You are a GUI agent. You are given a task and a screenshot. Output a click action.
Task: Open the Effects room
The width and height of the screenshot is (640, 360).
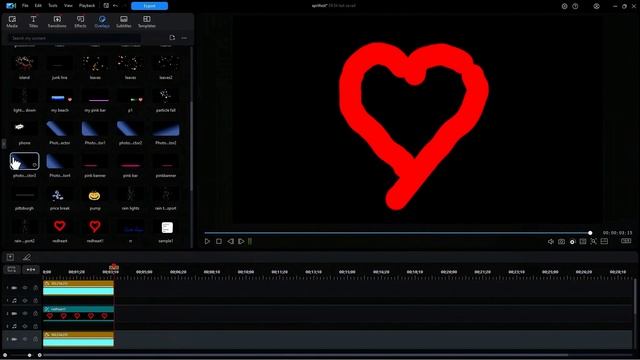[x=80, y=22]
